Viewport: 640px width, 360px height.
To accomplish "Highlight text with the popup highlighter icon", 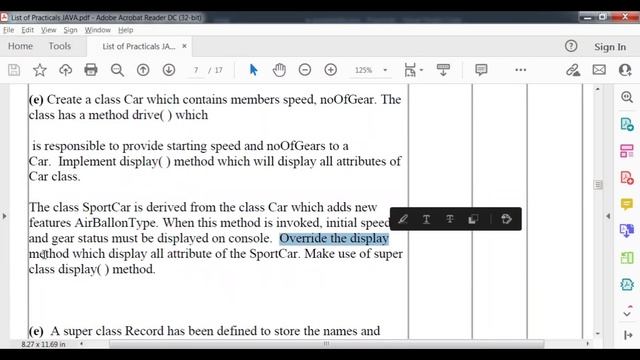I will pos(403,219).
